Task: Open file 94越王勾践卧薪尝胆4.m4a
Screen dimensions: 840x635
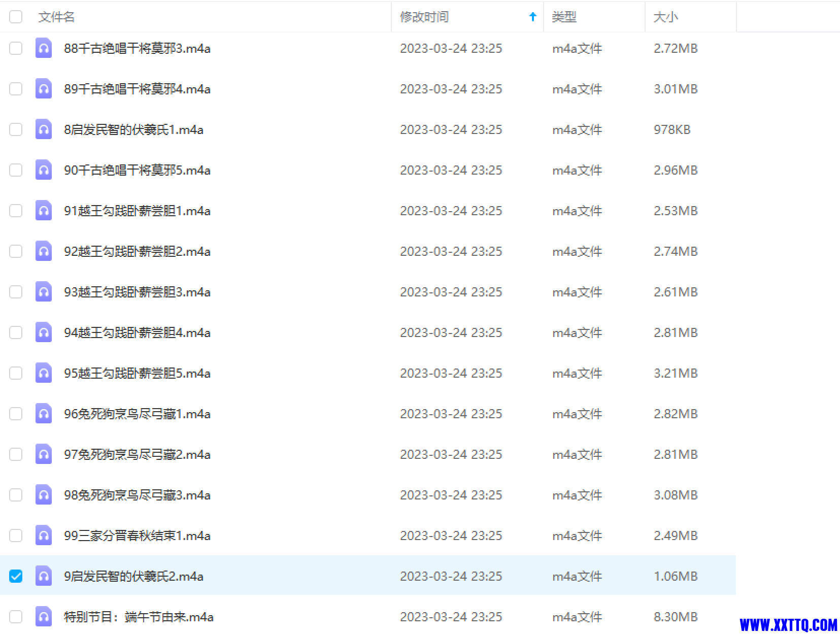Action: tap(137, 332)
